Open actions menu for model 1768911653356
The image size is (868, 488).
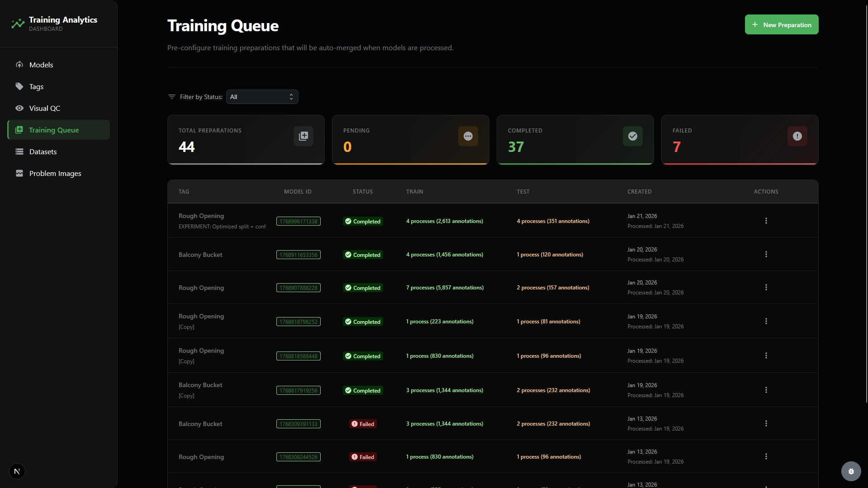tap(766, 254)
